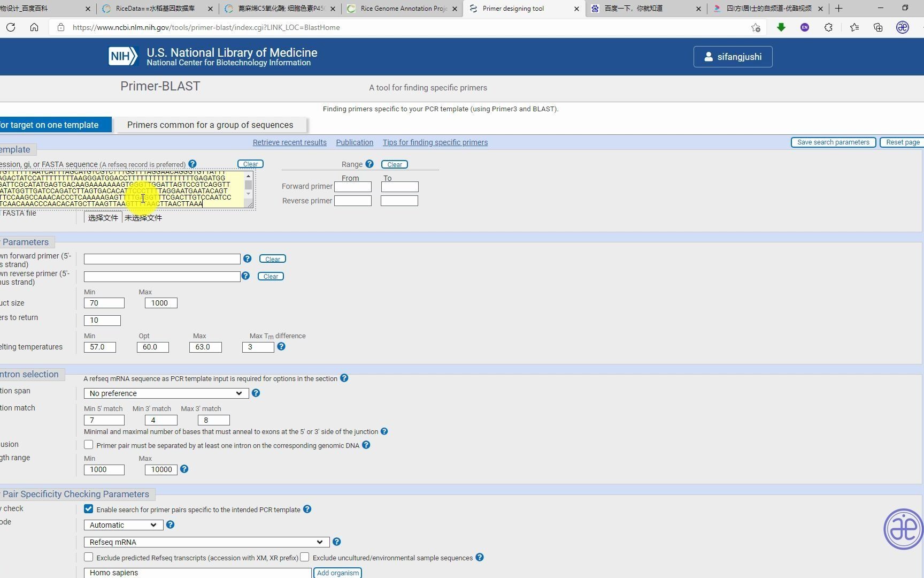Clear the primer Range fields
924x578 pixels.
pyautogui.click(x=395, y=164)
